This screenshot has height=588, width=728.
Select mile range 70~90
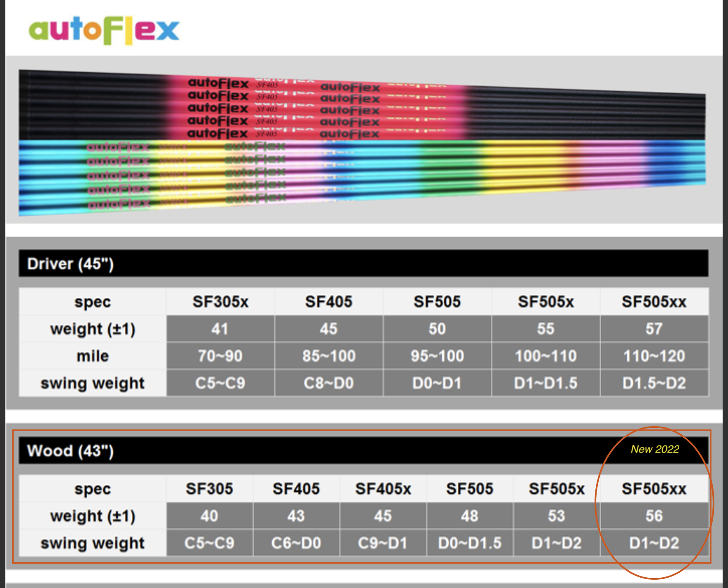point(220,356)
